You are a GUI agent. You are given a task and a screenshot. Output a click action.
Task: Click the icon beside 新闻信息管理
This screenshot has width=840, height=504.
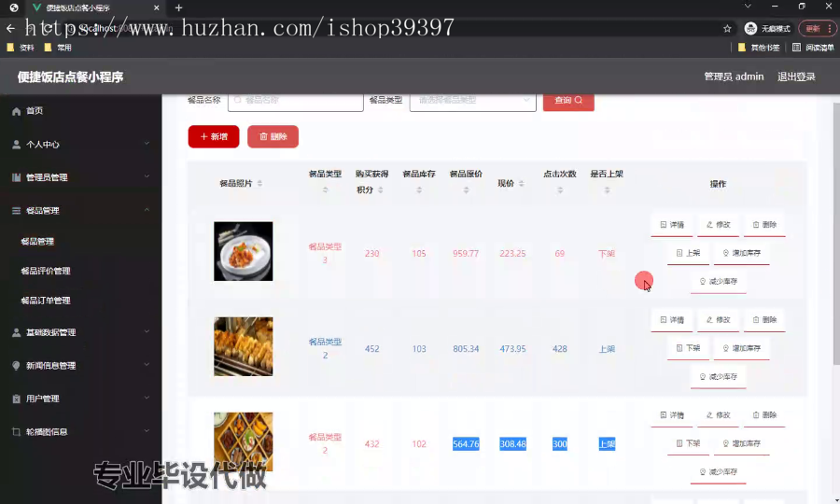(x=16, y=366)
